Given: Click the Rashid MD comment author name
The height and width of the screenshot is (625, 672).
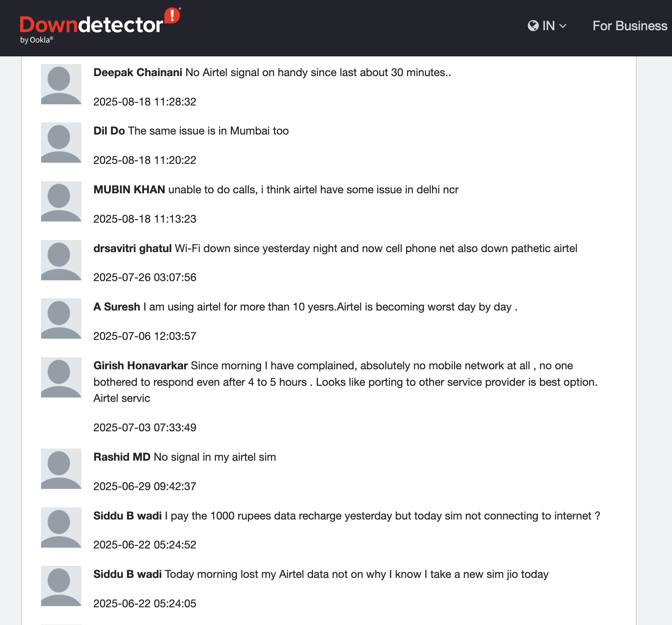Looking at the screenshot, I should click(122, 457).
